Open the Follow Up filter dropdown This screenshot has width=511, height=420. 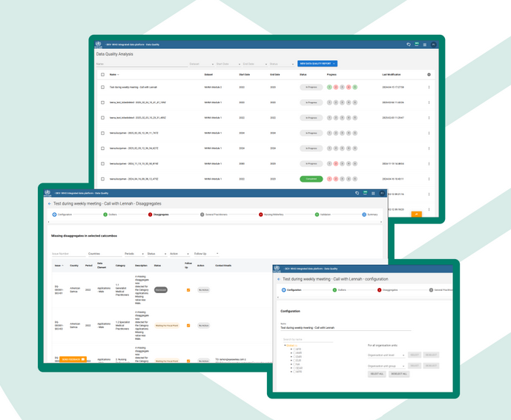[206, 254]
